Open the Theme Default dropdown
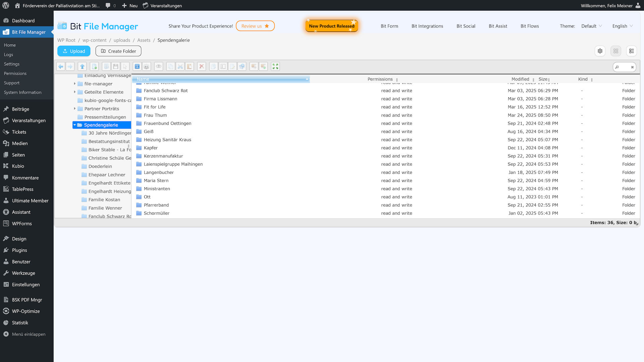Viewport: 644px width, 362px height. click(592, 26)
